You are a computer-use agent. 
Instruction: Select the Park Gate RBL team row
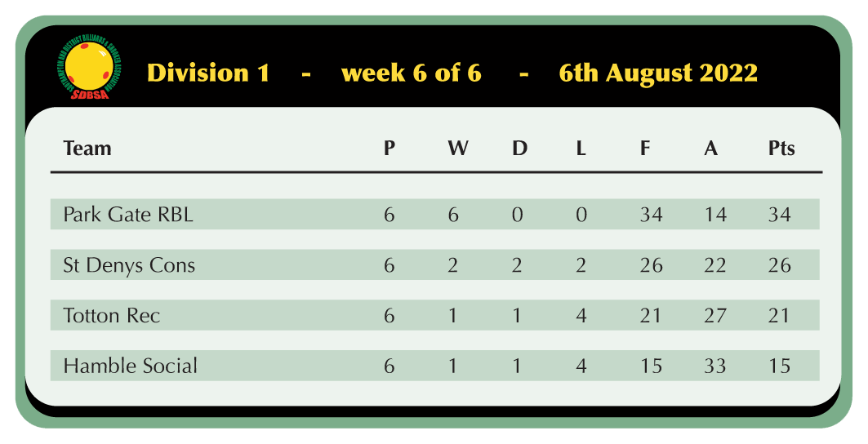pos(434,215)
